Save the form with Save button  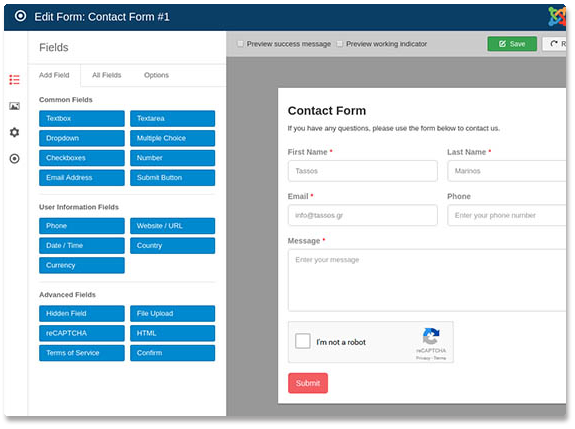512,44
